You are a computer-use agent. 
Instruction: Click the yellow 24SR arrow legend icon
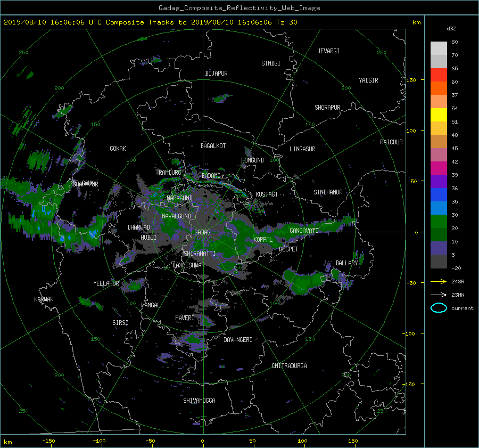pos(439,281)
